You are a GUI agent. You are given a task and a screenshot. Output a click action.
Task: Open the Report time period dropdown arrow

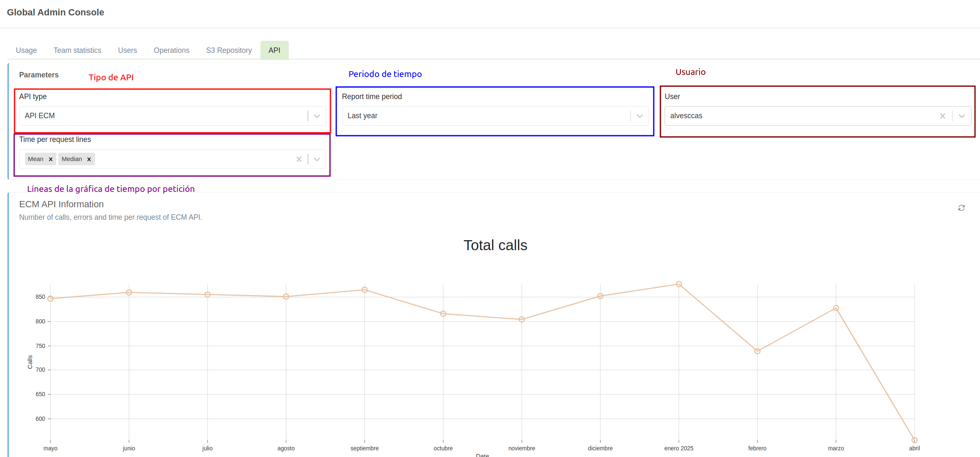[640, 116]
